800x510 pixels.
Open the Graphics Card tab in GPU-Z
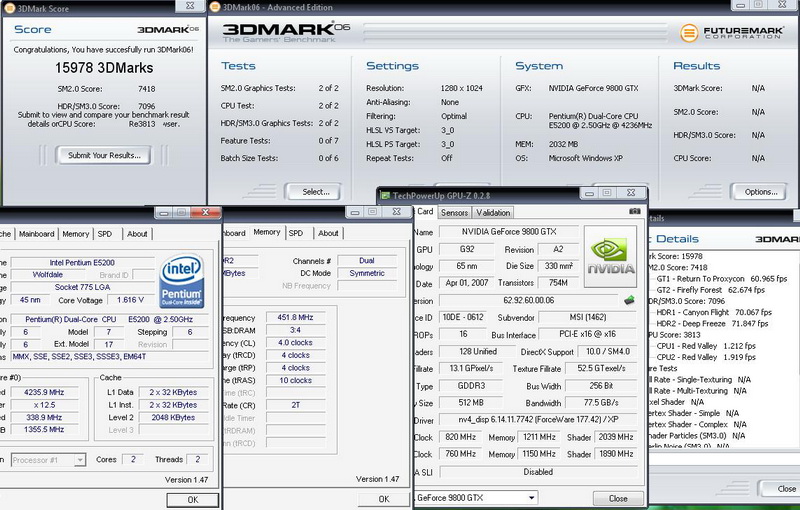tap(424, 212)
